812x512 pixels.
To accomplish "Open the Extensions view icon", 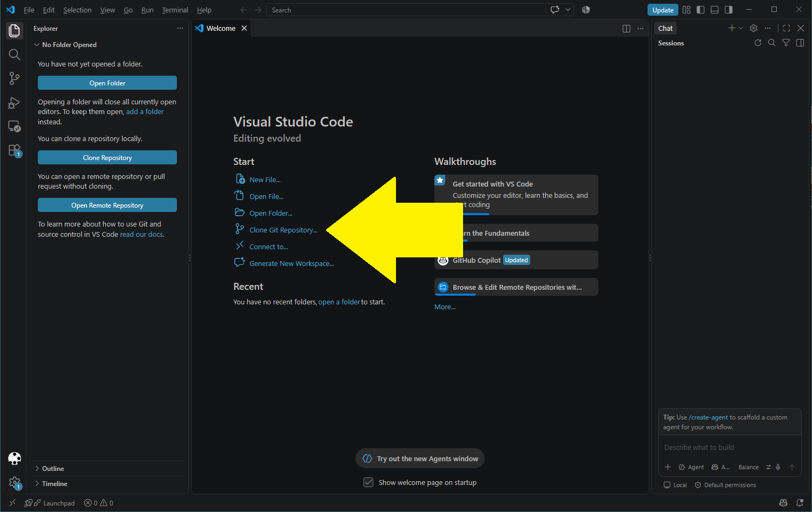I will tap(15, 150).
